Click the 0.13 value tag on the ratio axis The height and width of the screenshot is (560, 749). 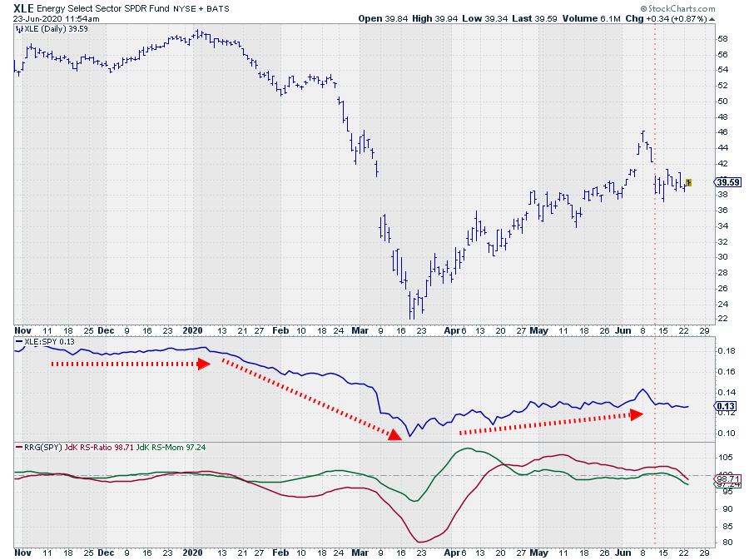click(726, 406)
